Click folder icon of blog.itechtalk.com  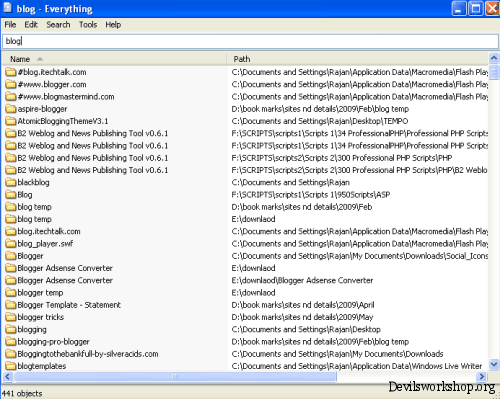[11, 231]
